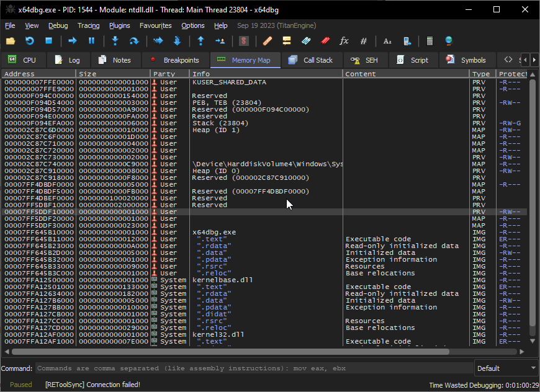This screenshot has height=392, width=540.
Task: Pause execution using the pause icon
Action: click(x=91, y=41)
